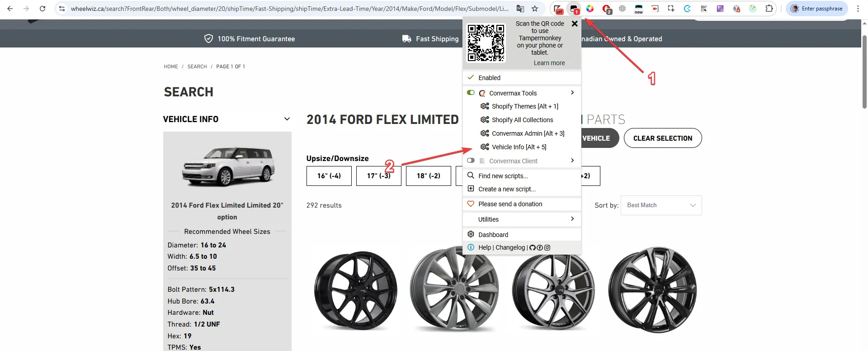The image size is (868, 351).
Task: Toggle the Convermax Tools script switch
Action: point(471,93)
